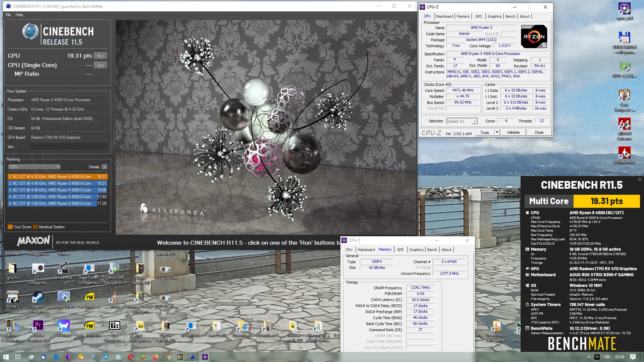
Task: Open the avidemux desktop shortcut
Action: tap(63, 270)
